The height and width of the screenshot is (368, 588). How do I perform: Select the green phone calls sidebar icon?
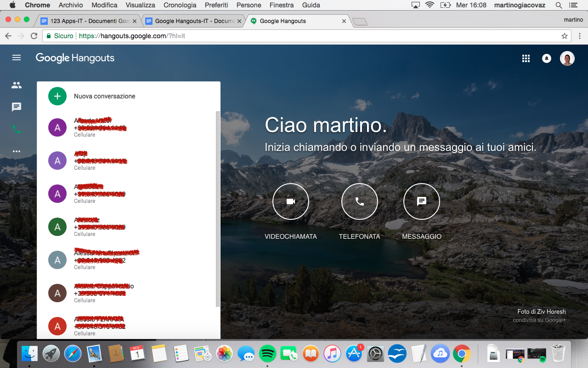[17, 129]
